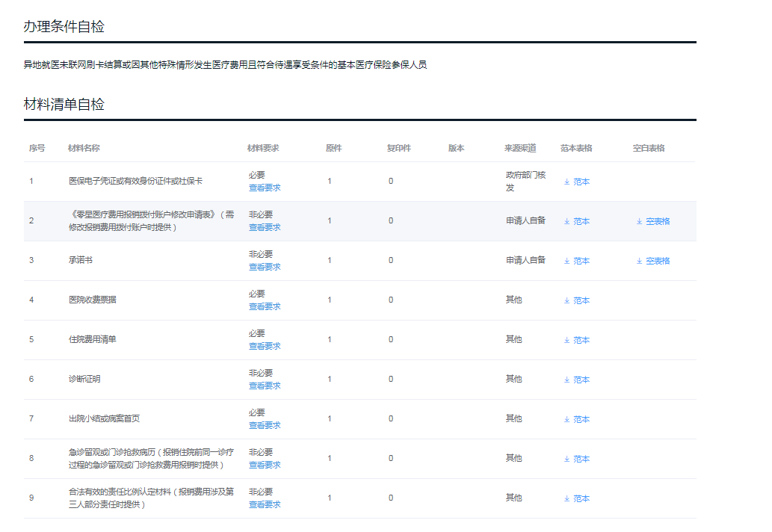This screenshot has height=532, width=772.
Task: Click the 来源渠道 column header
Action: [520, 148]
